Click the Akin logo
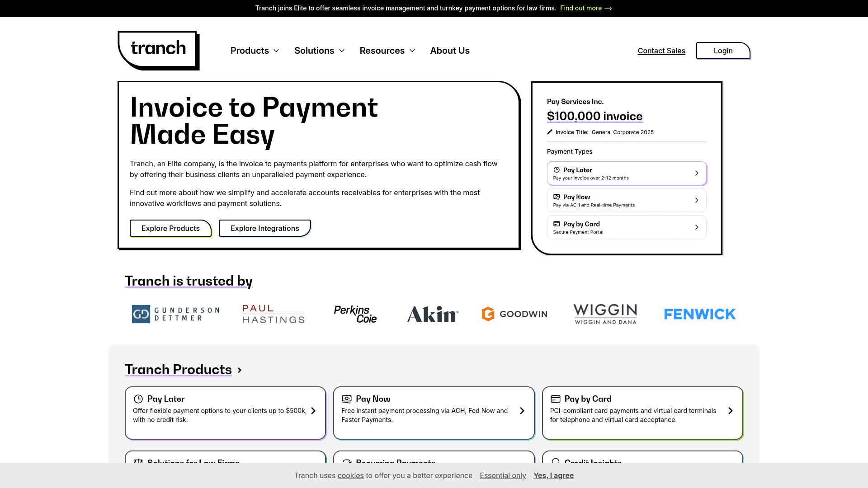The image size is (868, 488). [432, 314]
